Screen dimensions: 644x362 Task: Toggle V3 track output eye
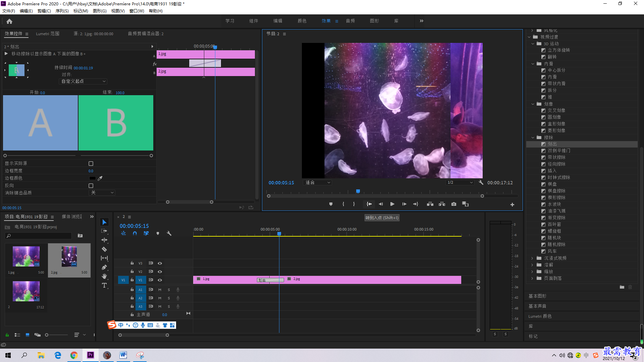pos(160,263)
